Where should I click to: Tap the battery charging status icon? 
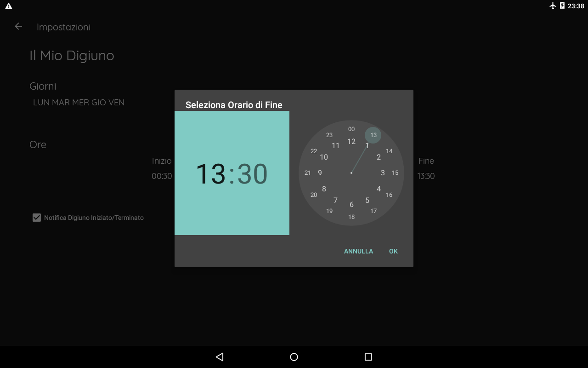coord(562,6)
